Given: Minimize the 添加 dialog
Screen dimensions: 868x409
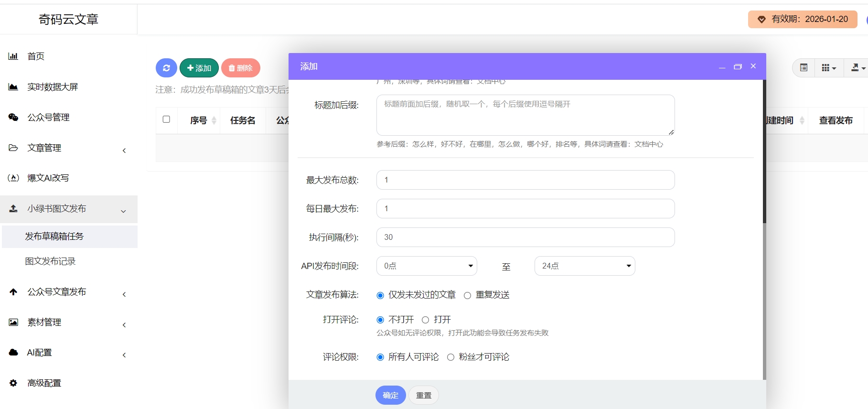Looking at the screenshot, I should point(722,67).
